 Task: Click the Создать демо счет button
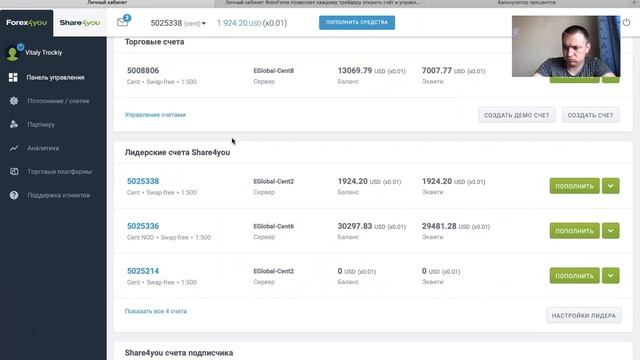coord(517,115)
